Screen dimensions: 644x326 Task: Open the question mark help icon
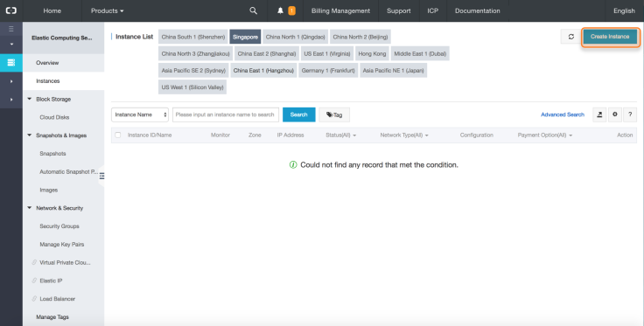pos(630,114)
